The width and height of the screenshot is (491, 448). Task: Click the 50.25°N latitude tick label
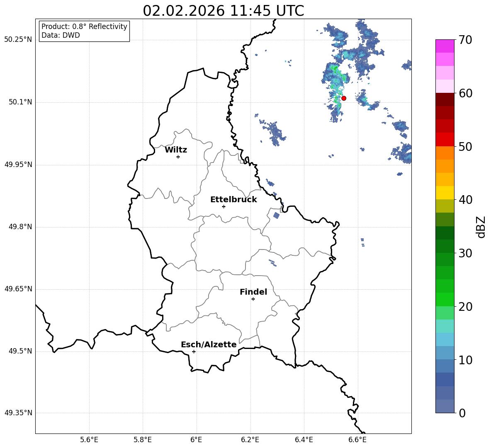click(x=18, y=40)
